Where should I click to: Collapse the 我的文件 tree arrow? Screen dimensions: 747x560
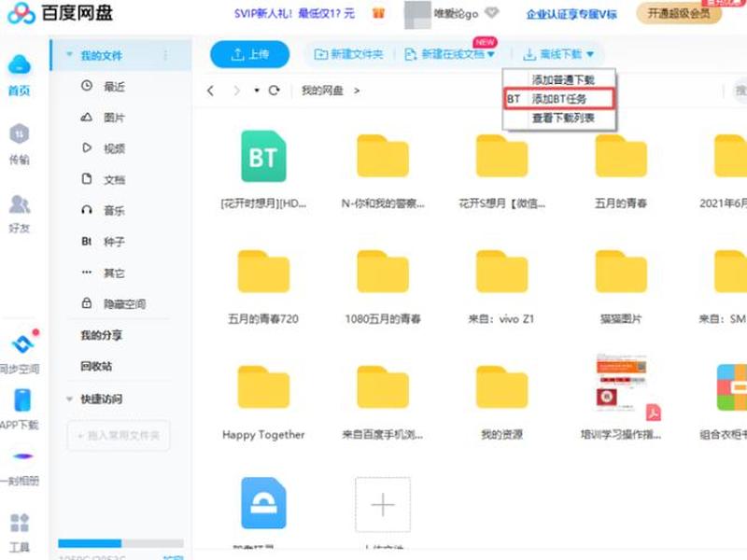pyautogui.click(x=69, y=55)
